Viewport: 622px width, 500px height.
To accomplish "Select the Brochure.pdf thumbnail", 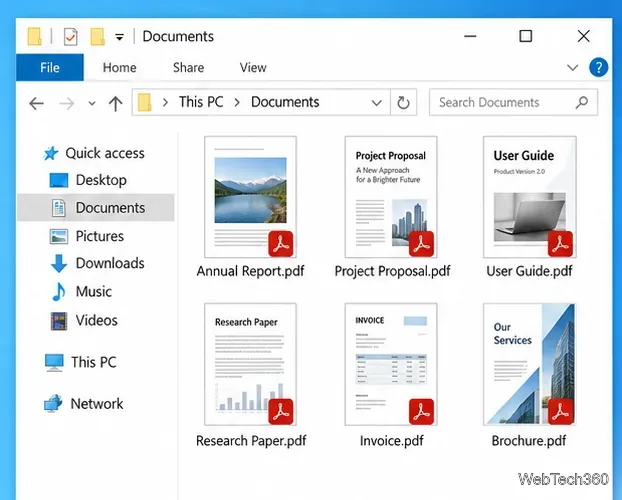I will [530, 364].
